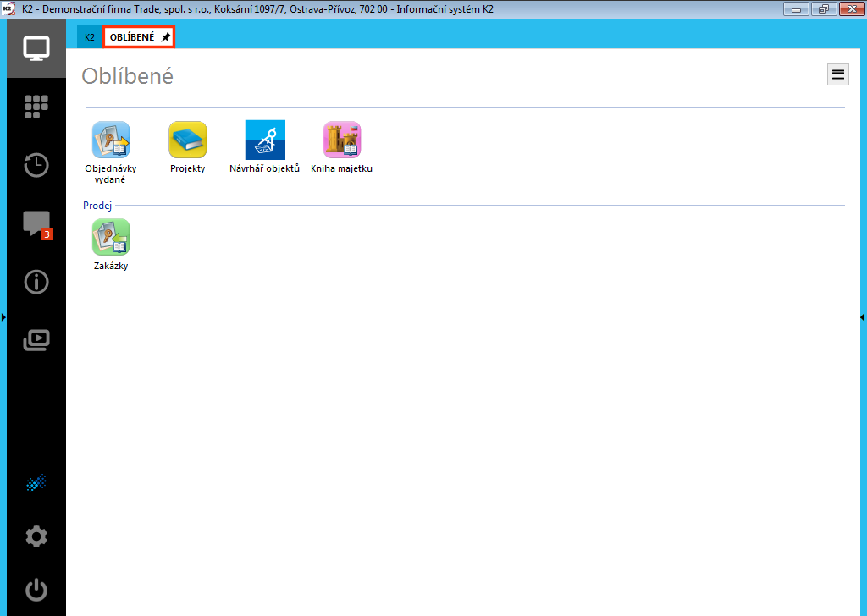Screen dimensions: 867x616
Task: Launch Návrhář objektů
Action: pos(264,147)
